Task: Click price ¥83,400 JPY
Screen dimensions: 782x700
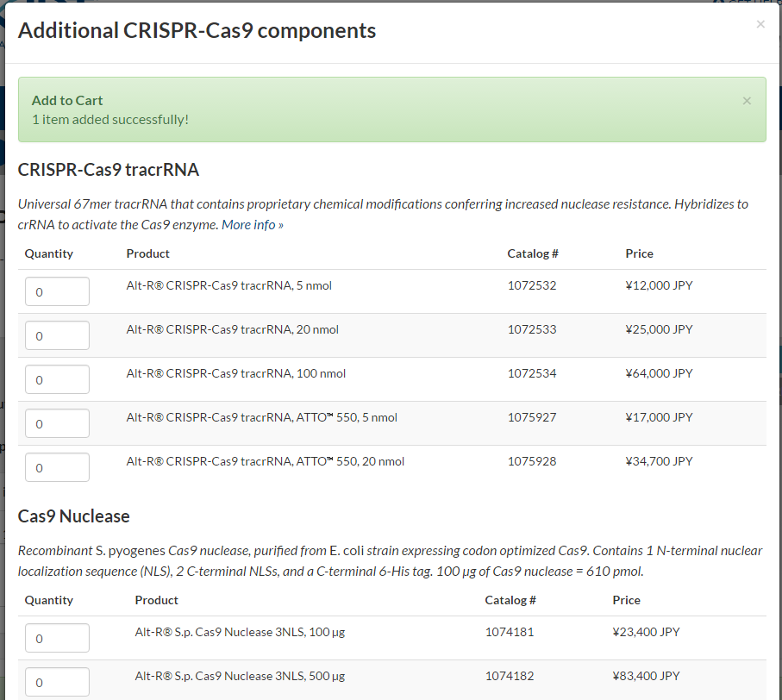Action: (x=646, y=676)
